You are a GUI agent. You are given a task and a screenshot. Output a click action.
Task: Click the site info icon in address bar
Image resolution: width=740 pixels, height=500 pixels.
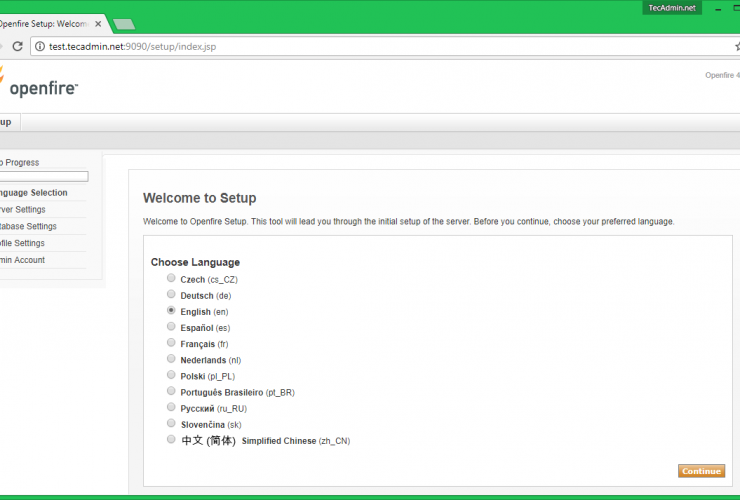[x=39, y=46]
